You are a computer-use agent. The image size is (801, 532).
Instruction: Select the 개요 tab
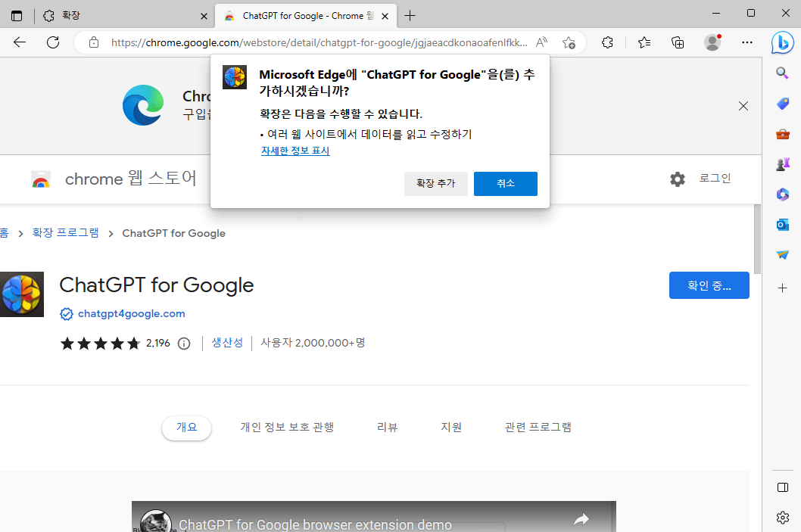[186, 428]
